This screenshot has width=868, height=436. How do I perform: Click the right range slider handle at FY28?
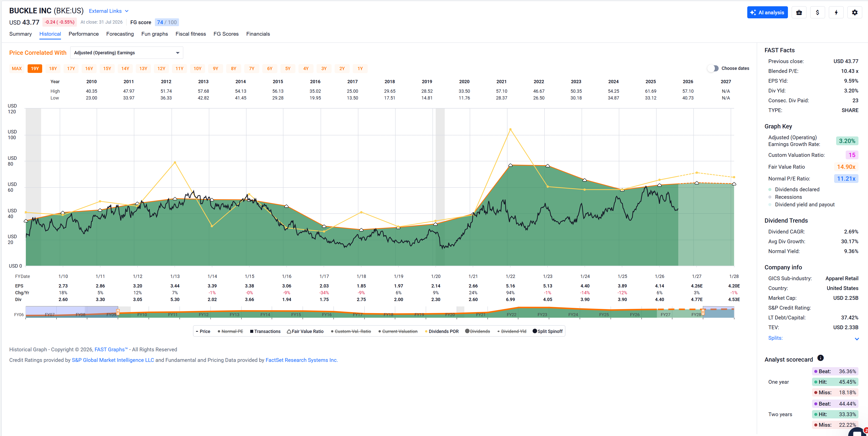tap(703, 312)
